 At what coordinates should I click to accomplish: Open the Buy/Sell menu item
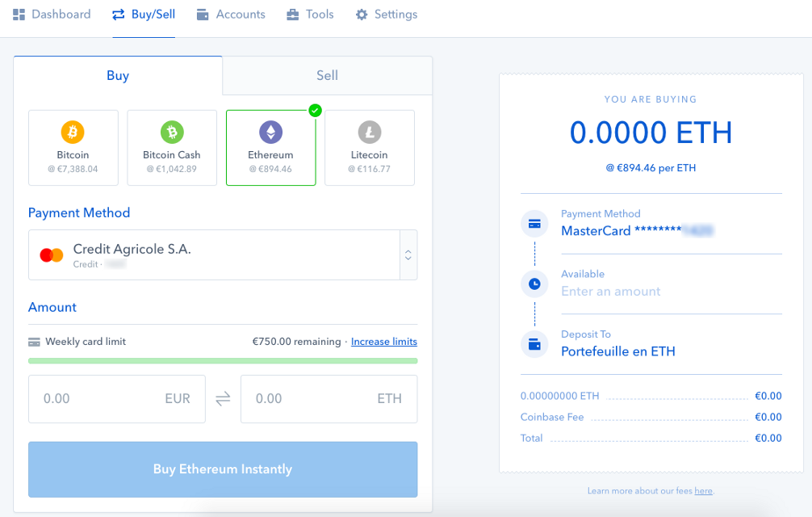pyautogui.click(x=144, y=15)
